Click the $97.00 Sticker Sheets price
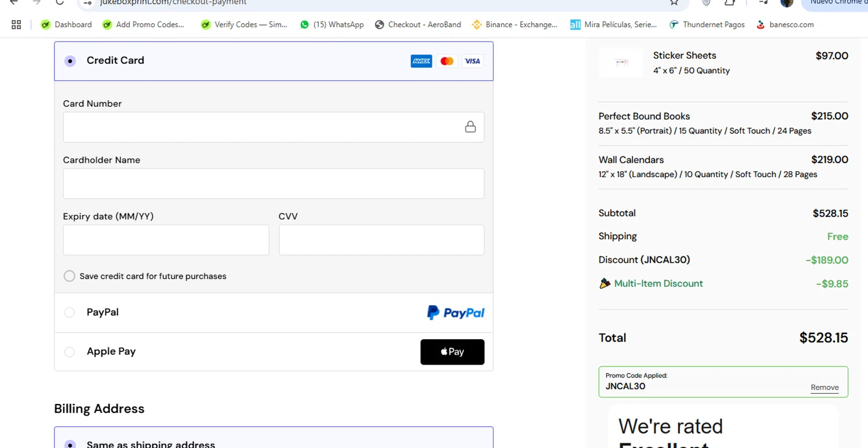The image size is (868, 448). click(832, 56)
